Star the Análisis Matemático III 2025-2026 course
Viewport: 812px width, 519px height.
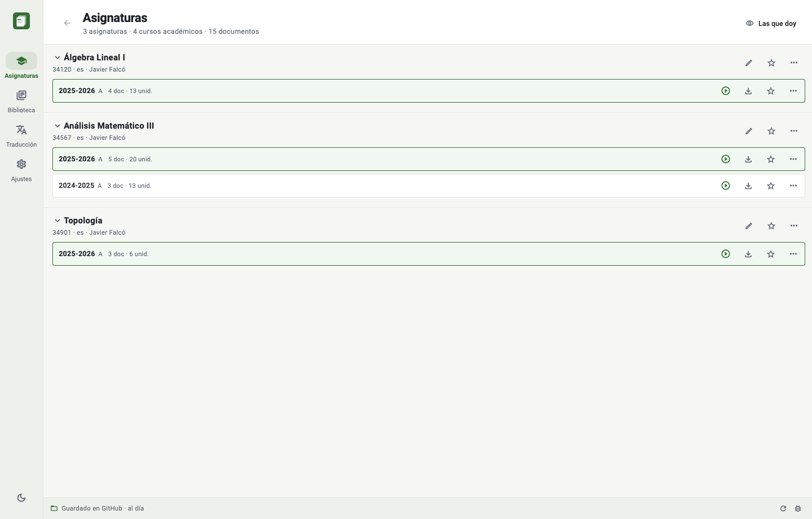(771, 159)
